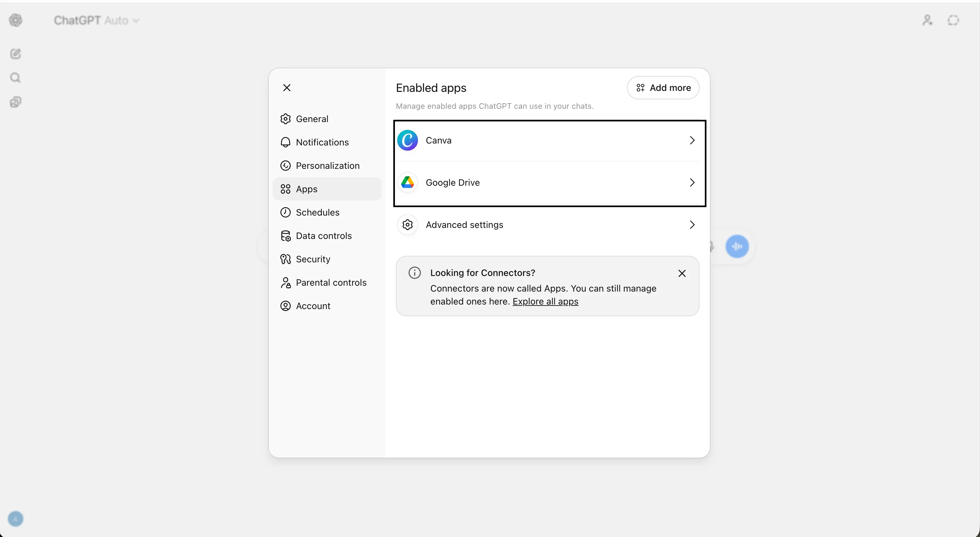
Task: Click the temporary chat dashed circle icon
Action: [953, 20]
